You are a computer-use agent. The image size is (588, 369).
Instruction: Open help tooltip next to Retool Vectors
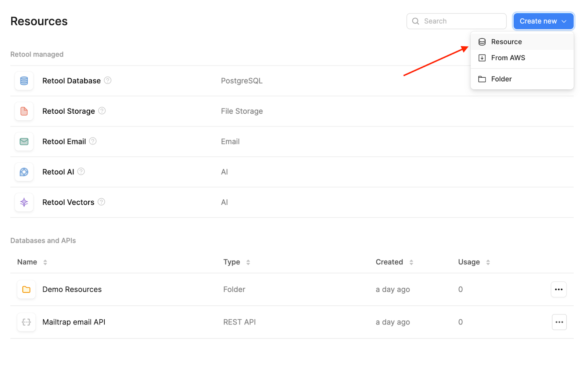click(101, 202)
